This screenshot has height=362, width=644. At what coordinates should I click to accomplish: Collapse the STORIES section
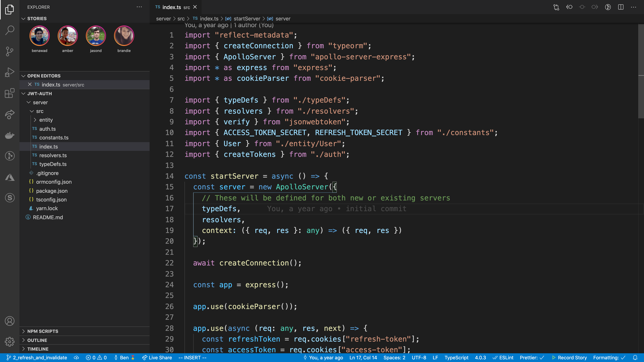37,18
